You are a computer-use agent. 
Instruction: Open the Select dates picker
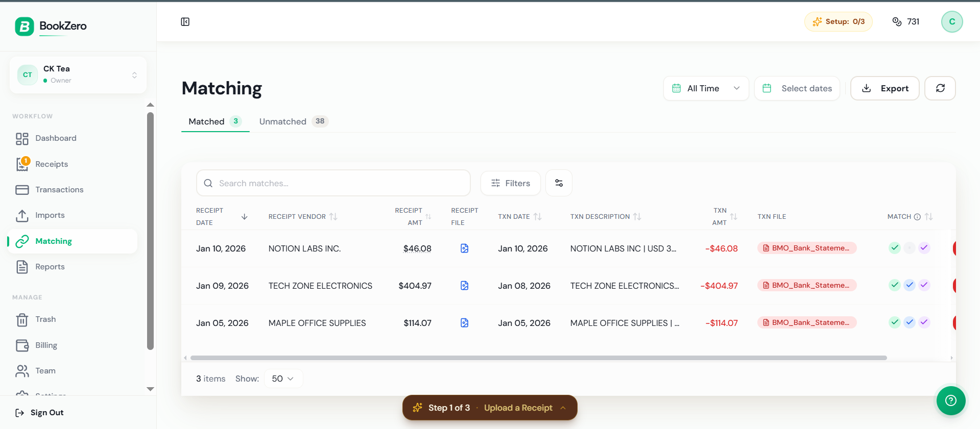click(x=797, y=88)
